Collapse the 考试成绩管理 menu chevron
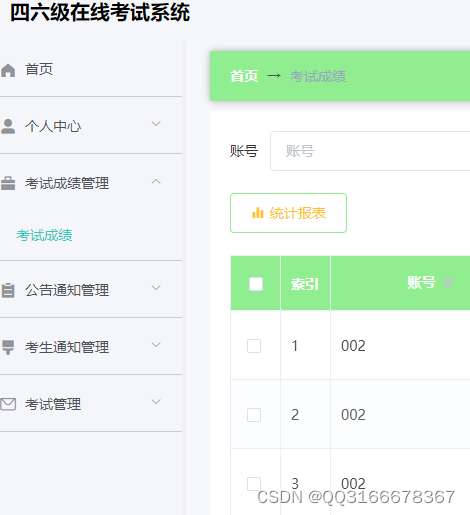The image size is (470, 515). [x=156, y=182]
